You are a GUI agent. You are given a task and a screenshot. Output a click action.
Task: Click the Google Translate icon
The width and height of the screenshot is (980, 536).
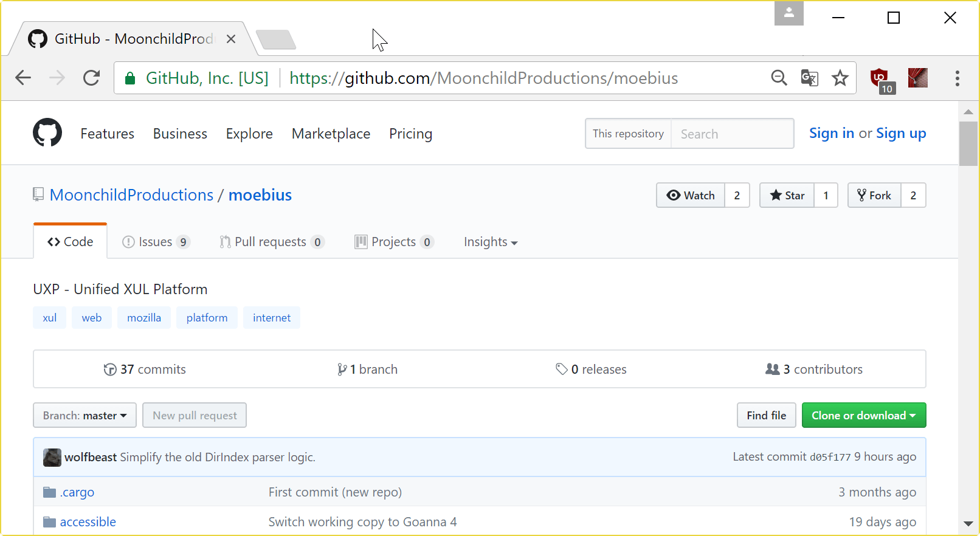[809, 78]
